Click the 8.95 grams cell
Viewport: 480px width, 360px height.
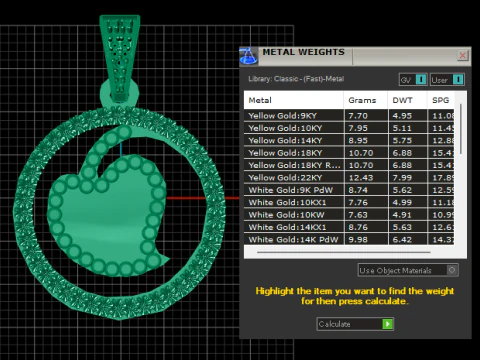click(366, 140)
